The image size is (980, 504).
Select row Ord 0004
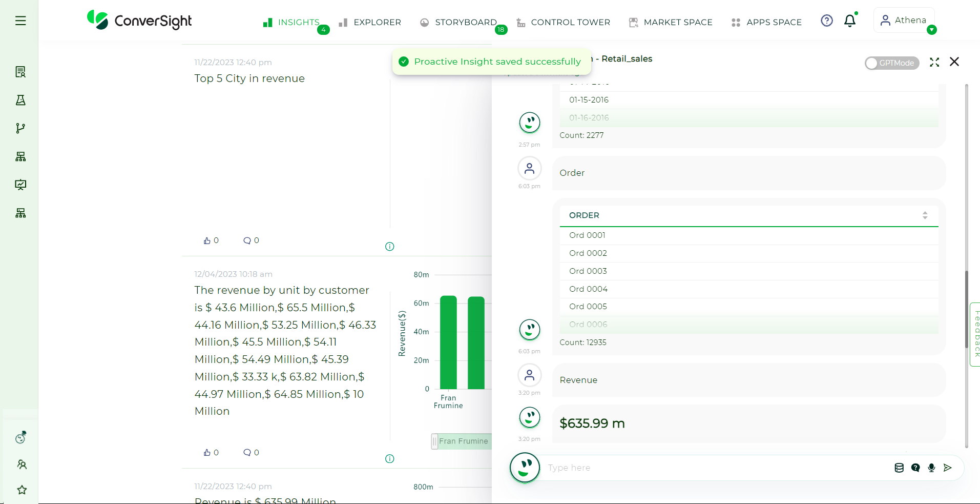(748, 289)
